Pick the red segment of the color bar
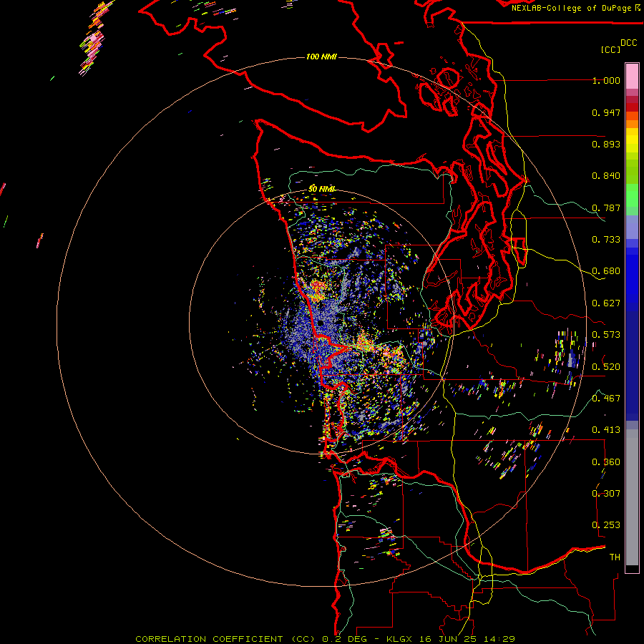The height and width of the screenshot is (644, 644). [x=632, y=107]
